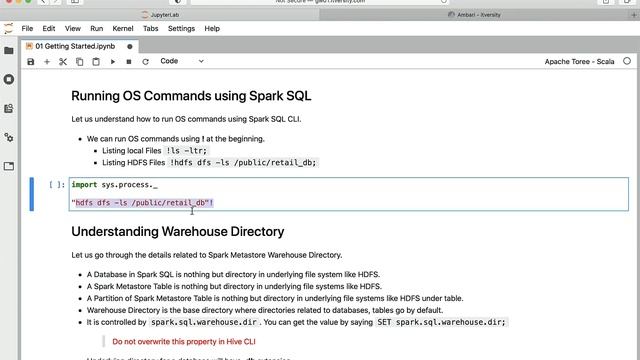The height and width of the screenshot is (360, 640).
Task: Switch to the JupyterLab browser tab
Action: pyautogui.click(x=160, y=15)
